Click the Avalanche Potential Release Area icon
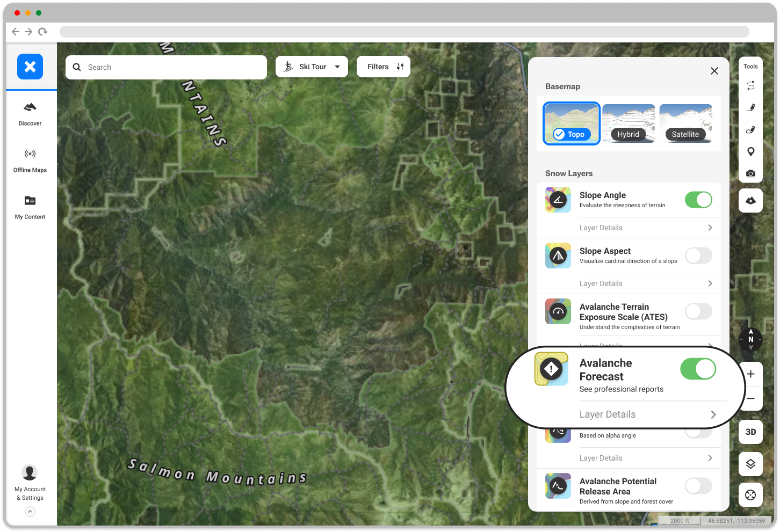780x532 pixels. 558,486
